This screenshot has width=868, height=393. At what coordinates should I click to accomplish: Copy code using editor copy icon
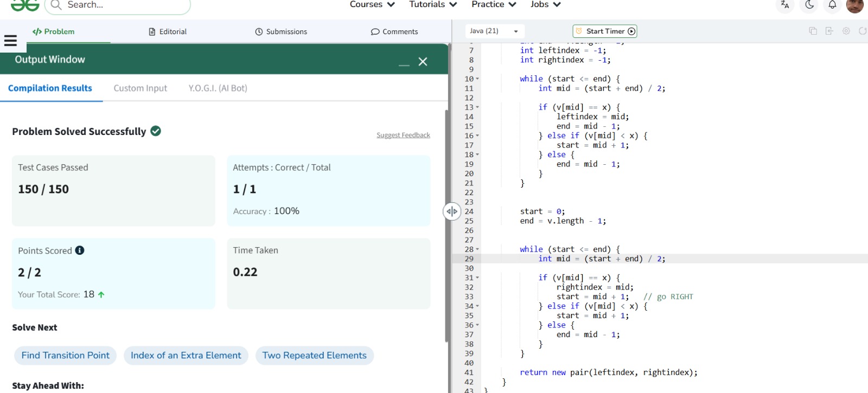click(813, 31)
